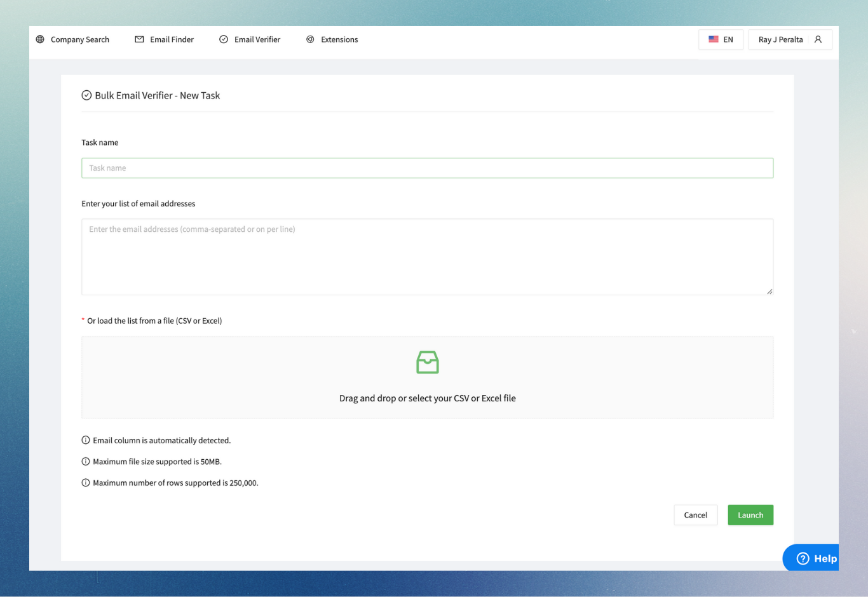This screenshot has width=868, height=597.
Task: Click the circled check icon beside Bulk Email Verifier title
Action: [x=86, y=95]
